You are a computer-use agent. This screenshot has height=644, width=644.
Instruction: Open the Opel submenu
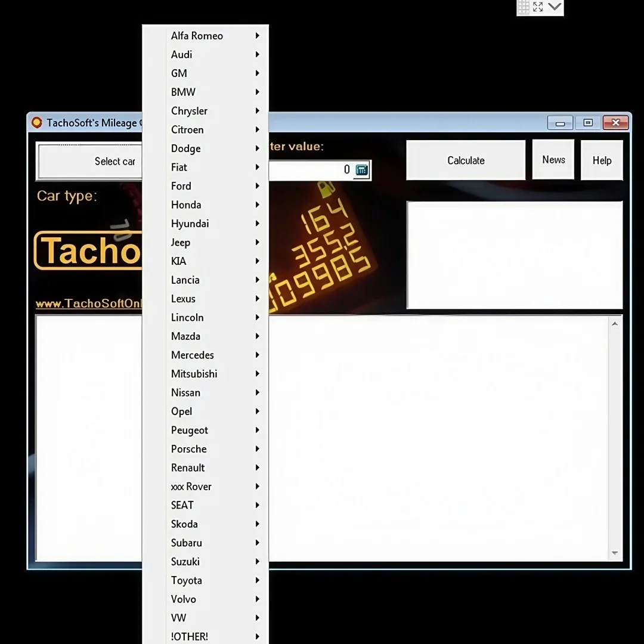[205, 411]
